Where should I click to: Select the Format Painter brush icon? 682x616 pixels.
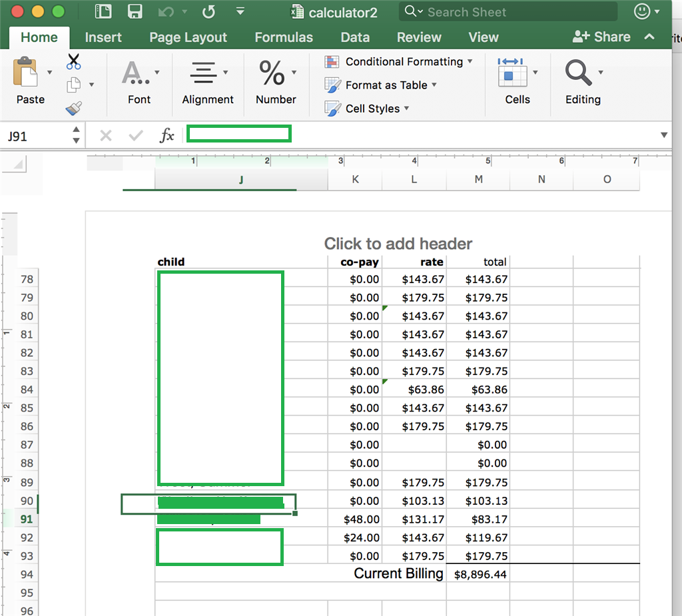[x=73, y=108]
